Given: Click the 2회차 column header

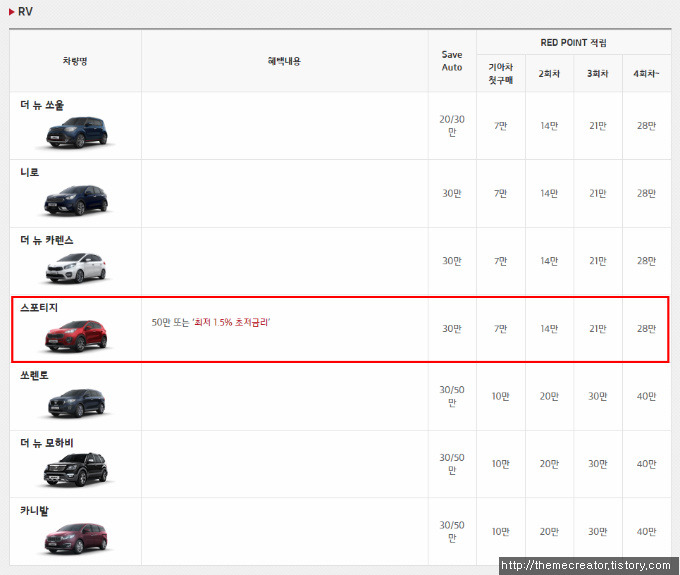Looking at the screenshot, I should coord(549,74).
